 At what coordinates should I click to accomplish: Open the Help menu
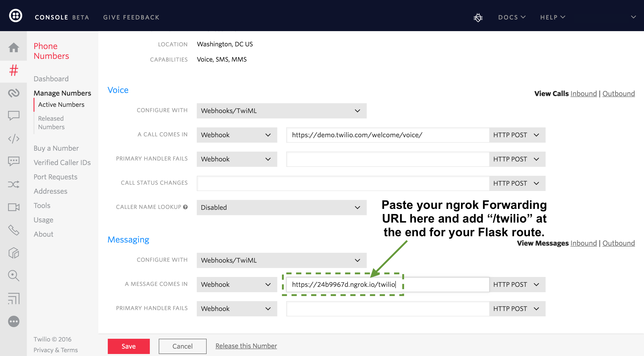[x=552, y=17]
